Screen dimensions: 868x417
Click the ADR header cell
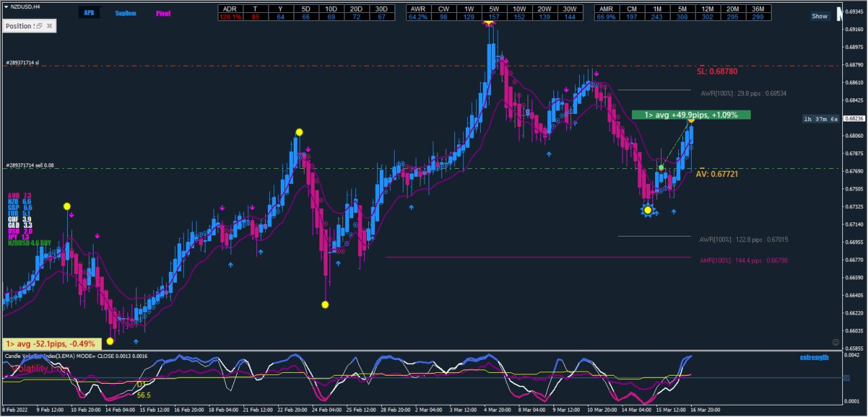tap(230, 9)
